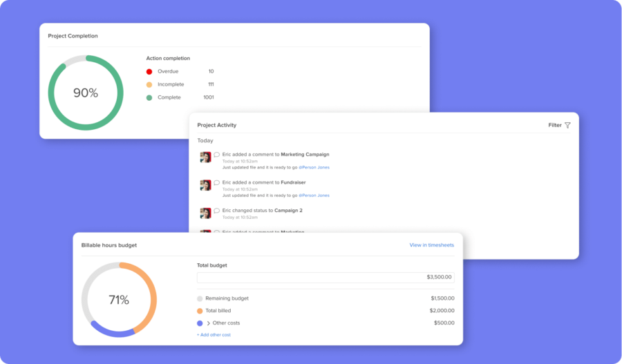The image size is (622, 364).
Task: Click the Filter funnel icon
Action: (x=567, y=126)
